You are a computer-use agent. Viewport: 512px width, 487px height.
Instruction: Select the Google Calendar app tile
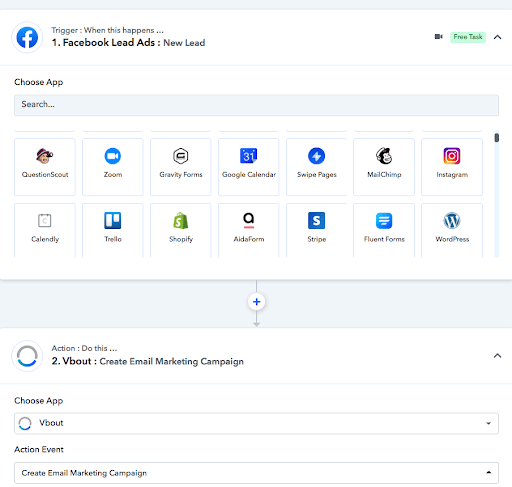pos(249,167)
